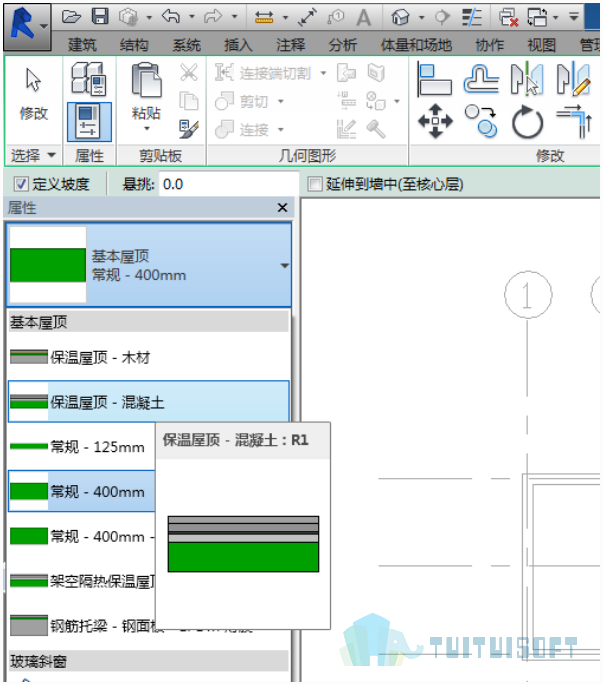The width and height of the screenshot is (603, 684).
Task: Select the Measure tool icon
Action: click(x=264, y=17)
